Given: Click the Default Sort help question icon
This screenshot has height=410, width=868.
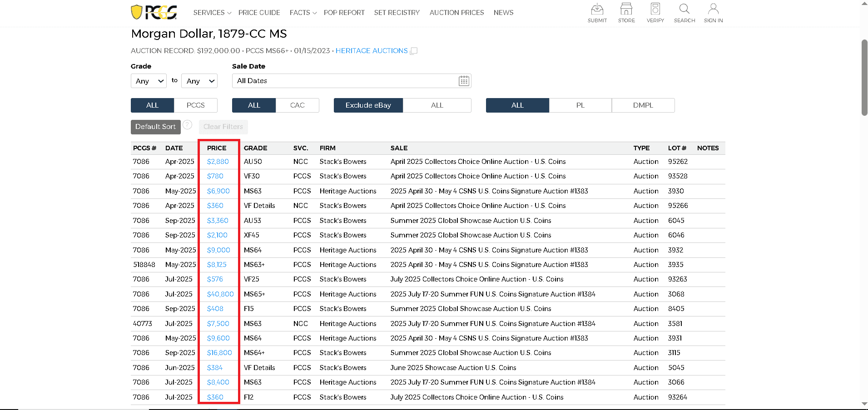Looking at the screenshot, I should [x=188, y=125].
